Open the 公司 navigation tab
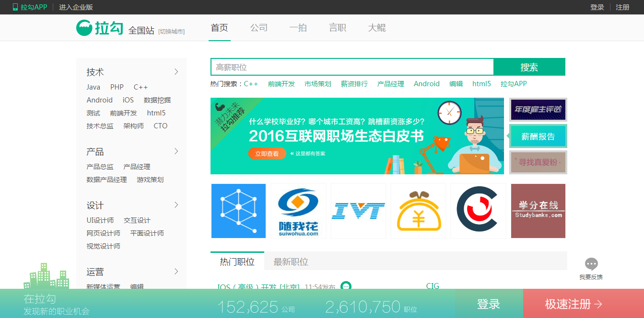 point(259,28)
